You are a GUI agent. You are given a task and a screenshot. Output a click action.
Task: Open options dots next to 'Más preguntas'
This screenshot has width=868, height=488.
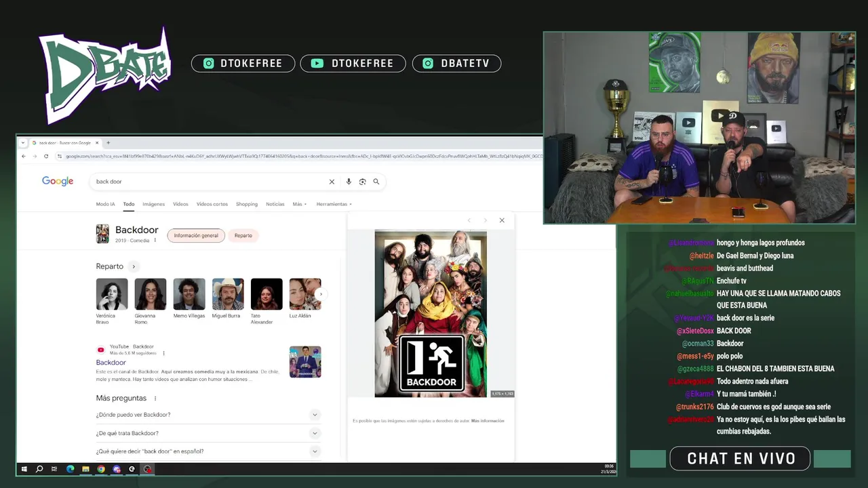tap(155, 399)
